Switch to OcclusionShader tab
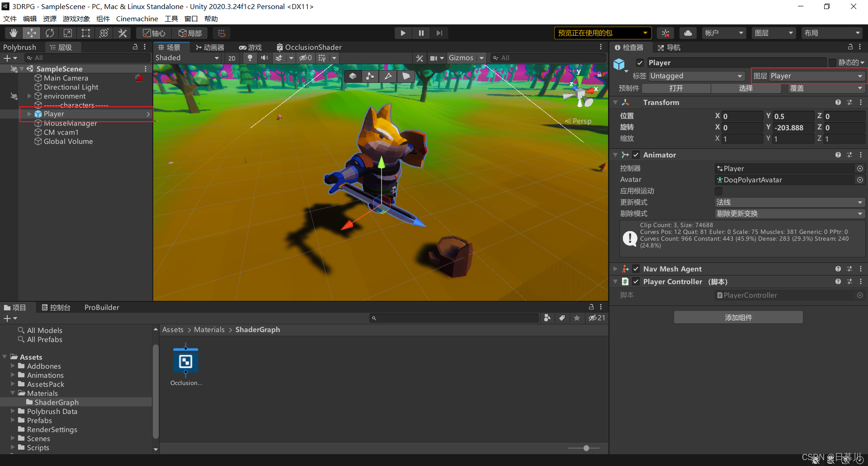Viewport: 868px width, 466px height. click(x=309, y=47)
